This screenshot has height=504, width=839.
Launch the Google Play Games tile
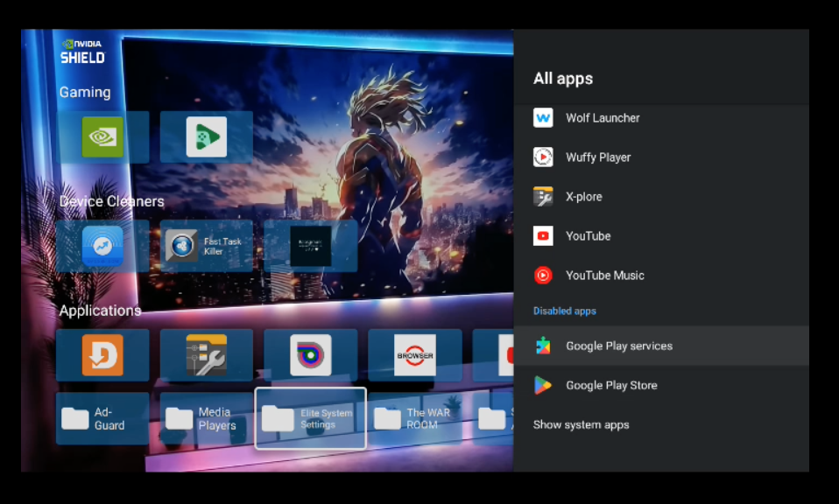(x=207, y=137)
